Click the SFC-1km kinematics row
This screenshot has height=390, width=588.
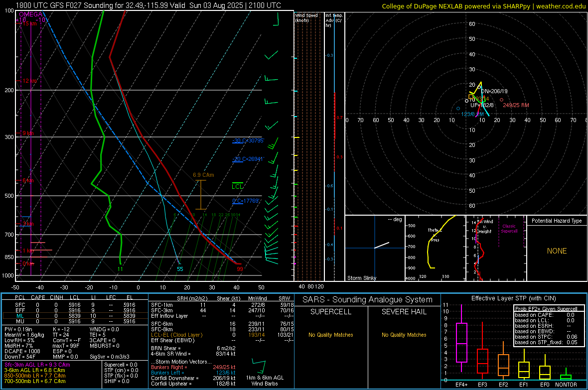pos(222,305)
